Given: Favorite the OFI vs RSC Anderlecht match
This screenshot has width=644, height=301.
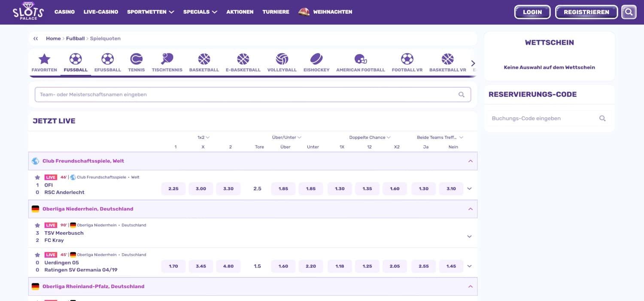Looking at the screenshot, I should pos(37,177).
